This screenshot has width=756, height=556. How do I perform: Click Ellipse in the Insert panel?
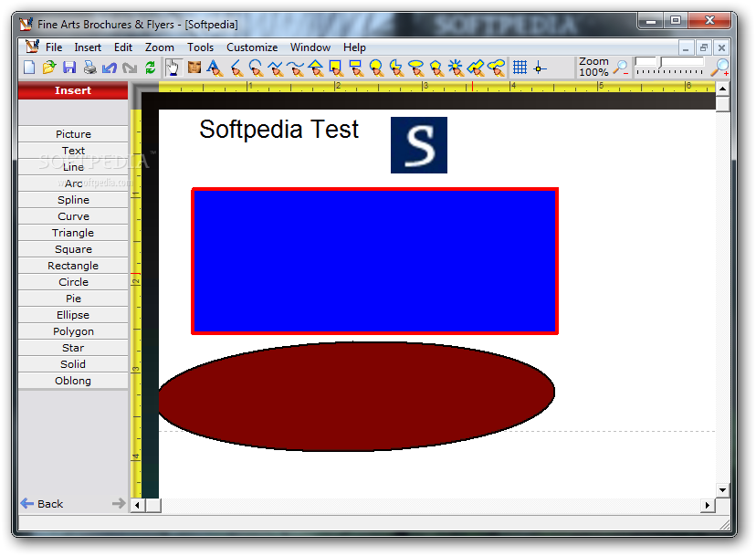(73, 314)
